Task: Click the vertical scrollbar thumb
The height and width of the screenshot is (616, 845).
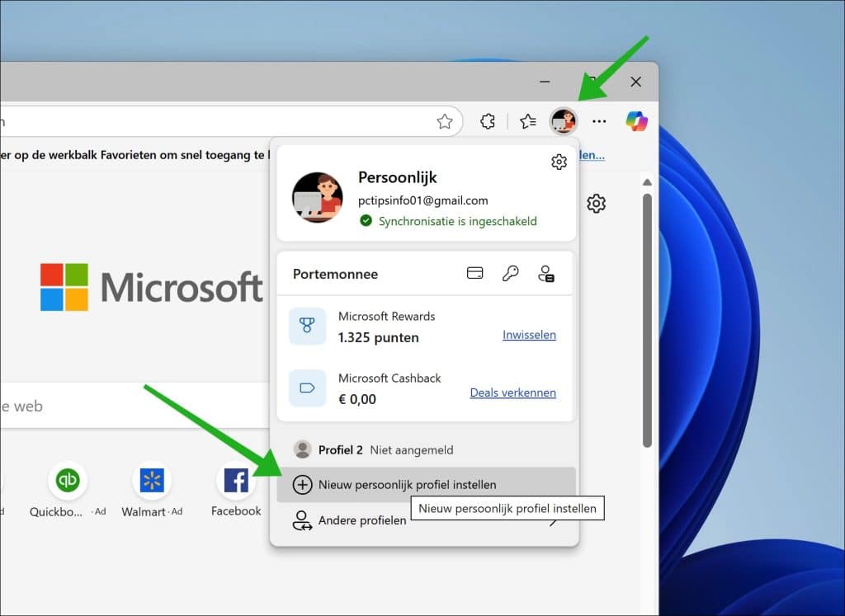Action: click(647, 321)
